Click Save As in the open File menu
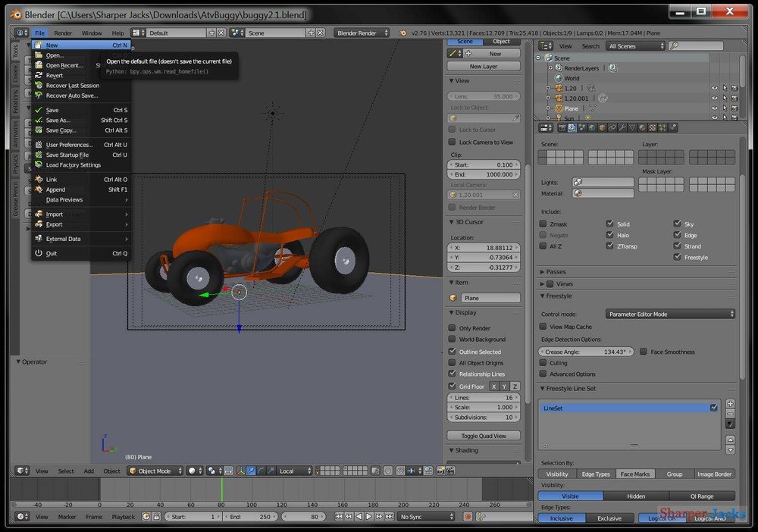The image size is (758, 532). (57, 120)
